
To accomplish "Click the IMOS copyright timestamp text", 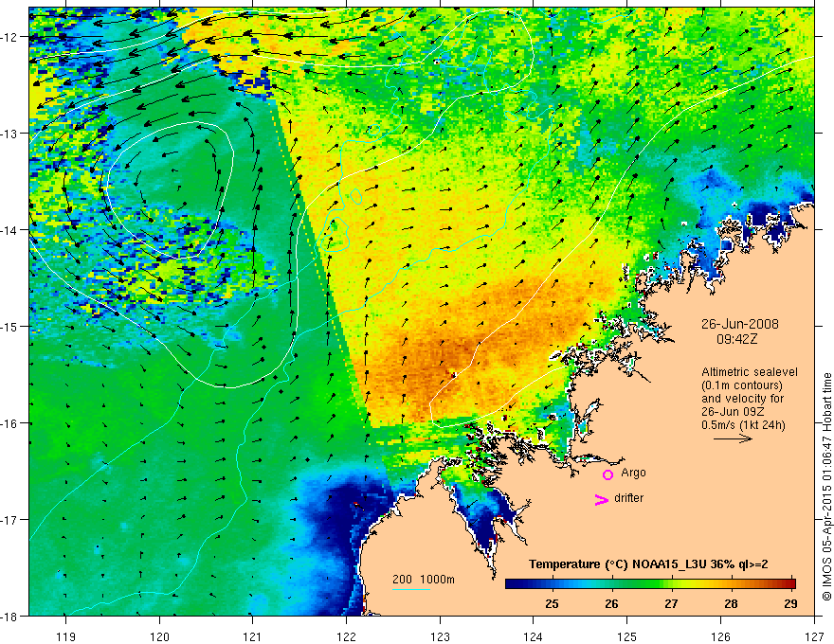I will pos(826,487).
